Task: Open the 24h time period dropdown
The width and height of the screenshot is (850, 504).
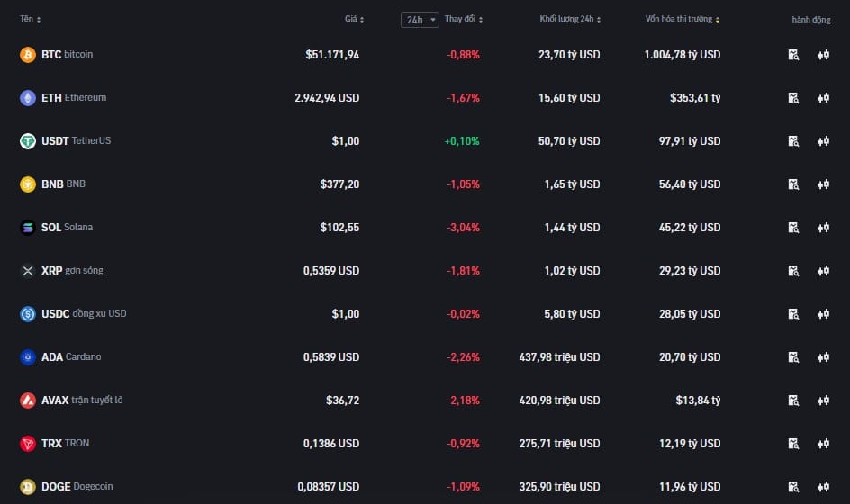Action: (420, 20)
